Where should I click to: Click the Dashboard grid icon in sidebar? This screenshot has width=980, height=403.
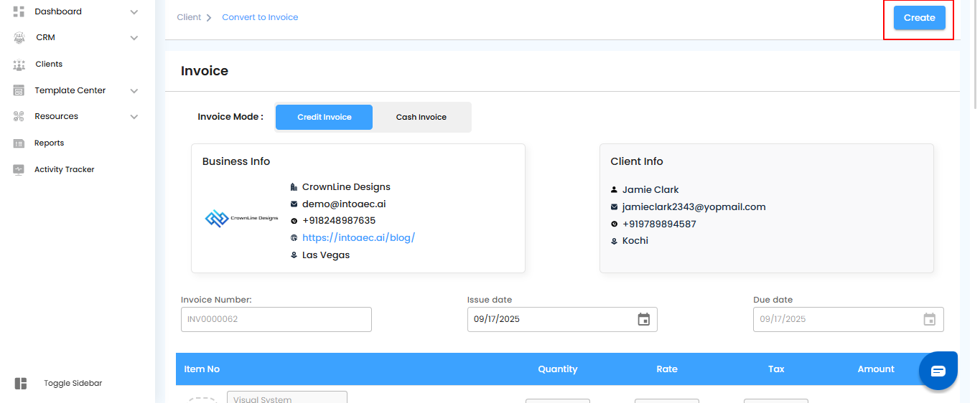(19, 11)
